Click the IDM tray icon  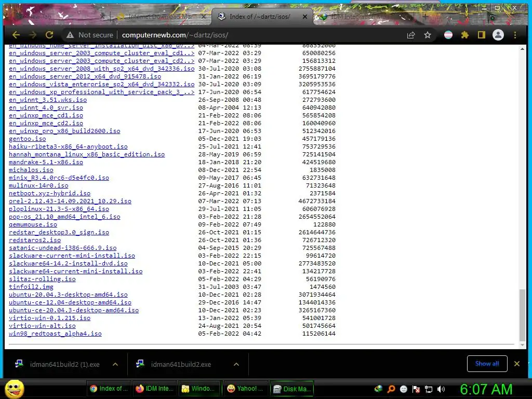pos(379,389)
